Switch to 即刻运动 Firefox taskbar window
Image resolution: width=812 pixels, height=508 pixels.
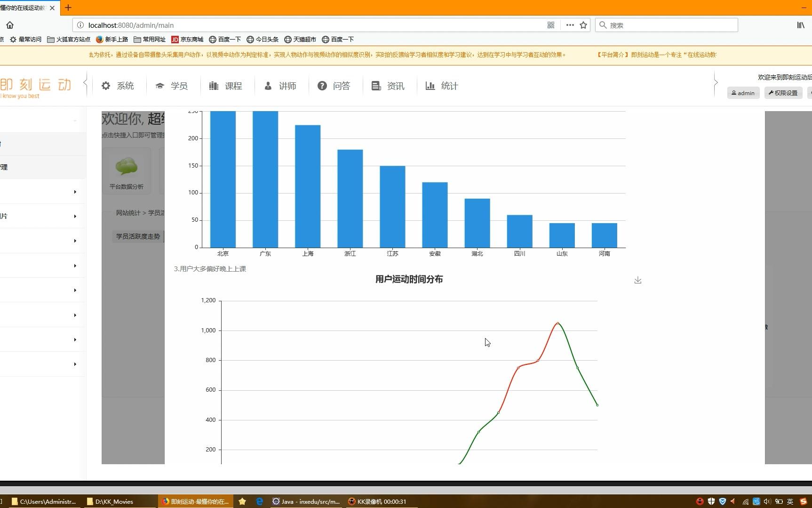coord(196,501)
